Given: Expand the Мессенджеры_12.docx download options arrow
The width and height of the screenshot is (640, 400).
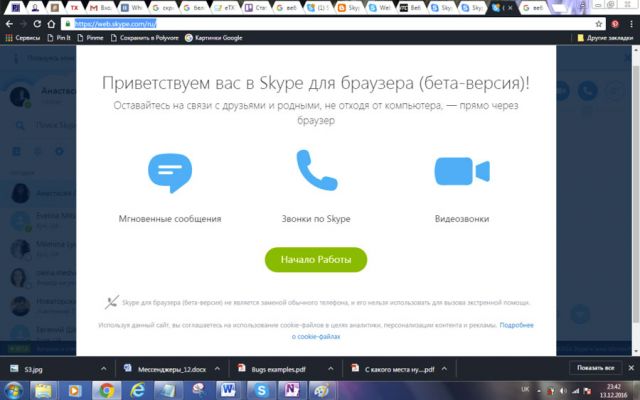Looking at the screenshot, I should [217, 369].
